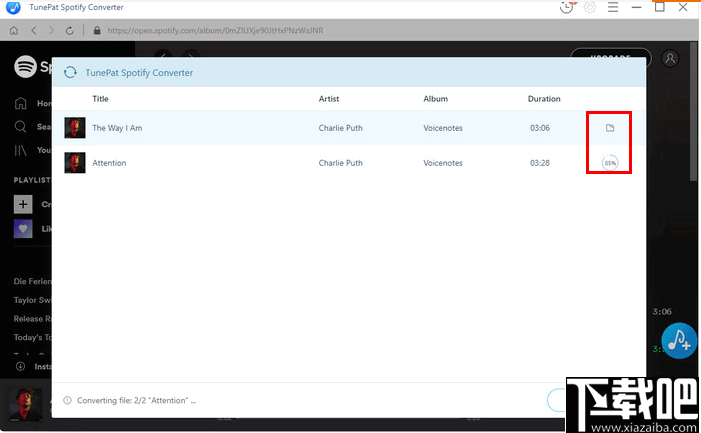Click the TunePat app logo icon
Viewport: 701px width, 433px height.
[13, 7]
